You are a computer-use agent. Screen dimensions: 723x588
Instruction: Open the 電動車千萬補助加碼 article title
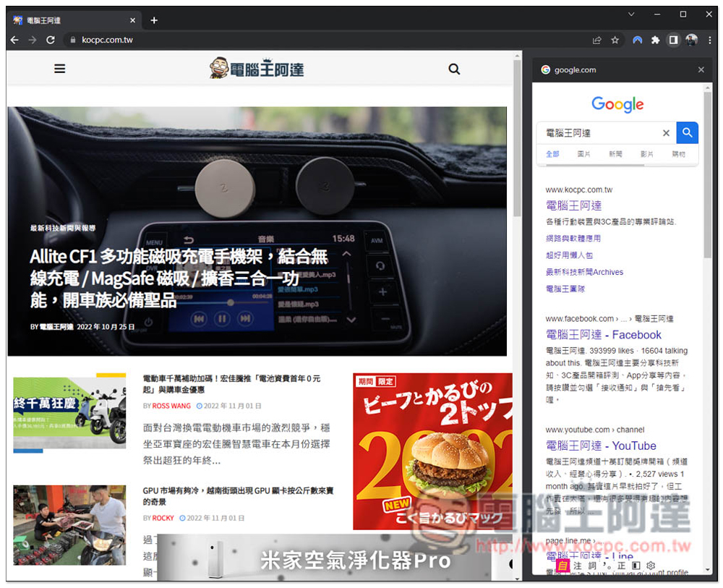pyautogui.click(x=231, y=384)
